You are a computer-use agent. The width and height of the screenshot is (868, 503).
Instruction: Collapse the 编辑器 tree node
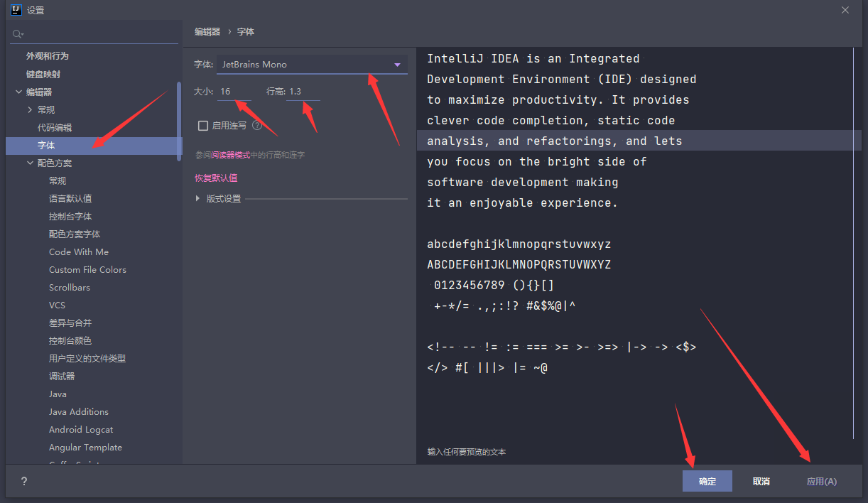click(18, 92)
